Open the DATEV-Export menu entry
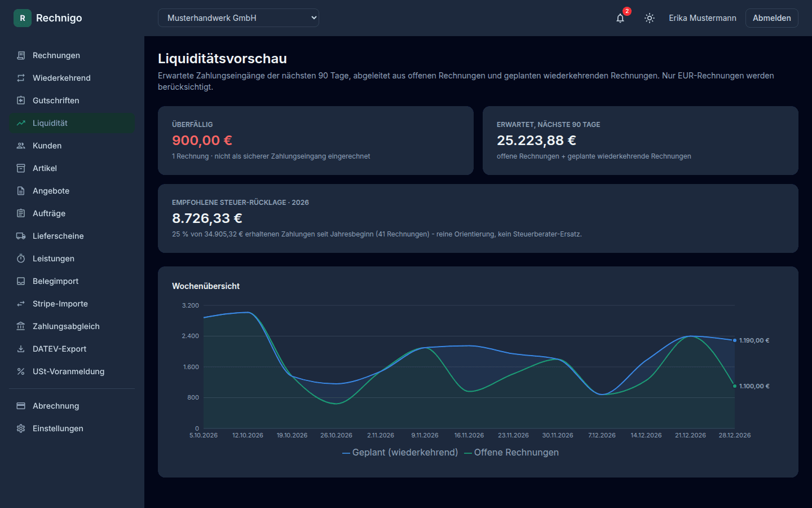 72,349
